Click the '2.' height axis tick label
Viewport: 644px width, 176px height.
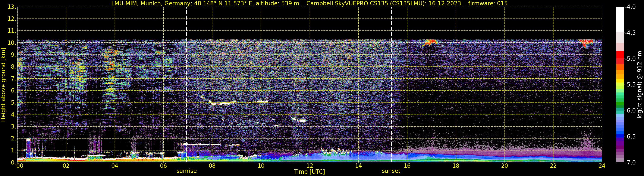point(13,139)
